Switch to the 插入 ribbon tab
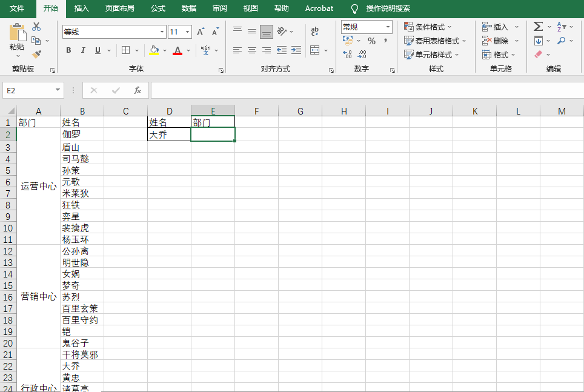Screen dimensions: 584x392 [81, 8]
